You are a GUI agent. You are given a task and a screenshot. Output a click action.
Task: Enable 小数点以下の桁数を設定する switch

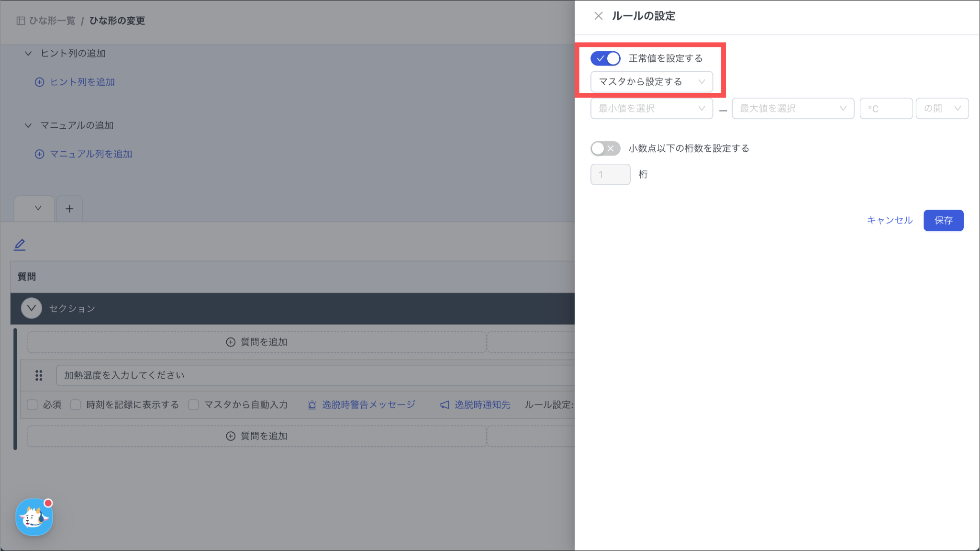tap(605, 148)
